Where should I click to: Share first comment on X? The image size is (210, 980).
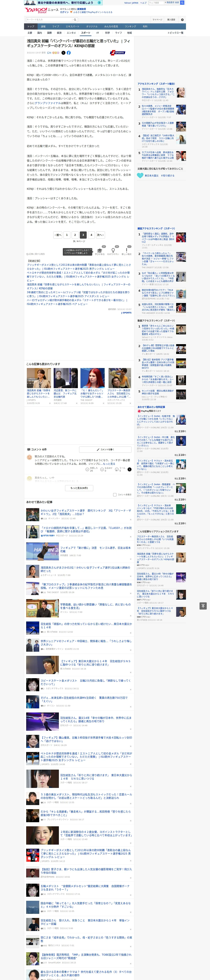pos(129,469)
